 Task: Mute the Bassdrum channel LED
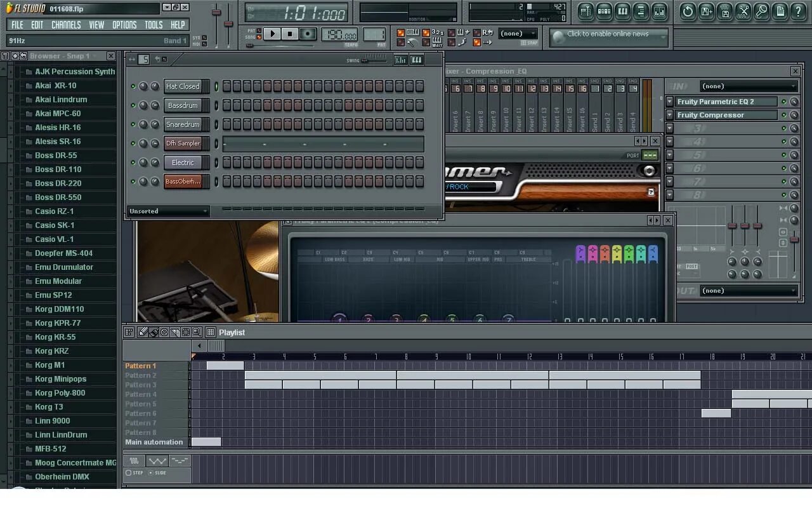pyautogui.click(x=133, y=105)
